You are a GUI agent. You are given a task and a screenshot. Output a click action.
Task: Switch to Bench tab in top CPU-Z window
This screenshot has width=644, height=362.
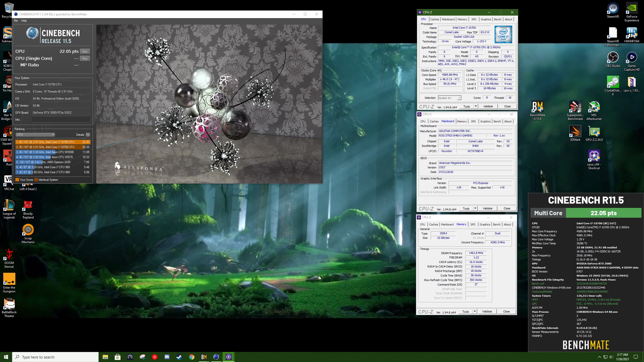[x=498, y=19]
